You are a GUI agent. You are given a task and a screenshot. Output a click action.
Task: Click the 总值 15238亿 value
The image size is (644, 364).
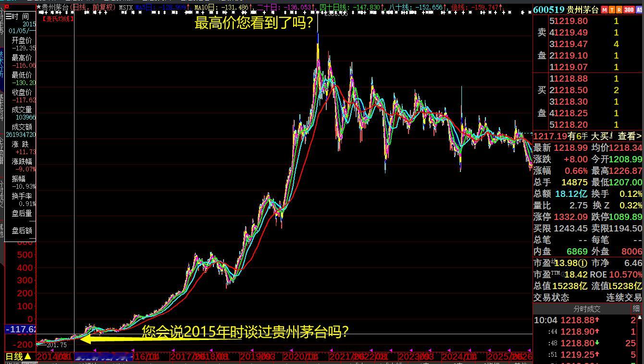click(x=570, y=286)
